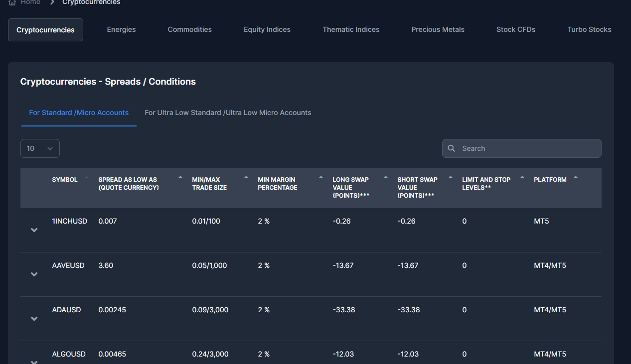Go to the Stock CFDs tab
The width and height of the screenshot is (631, 364).
coord(515,30)
